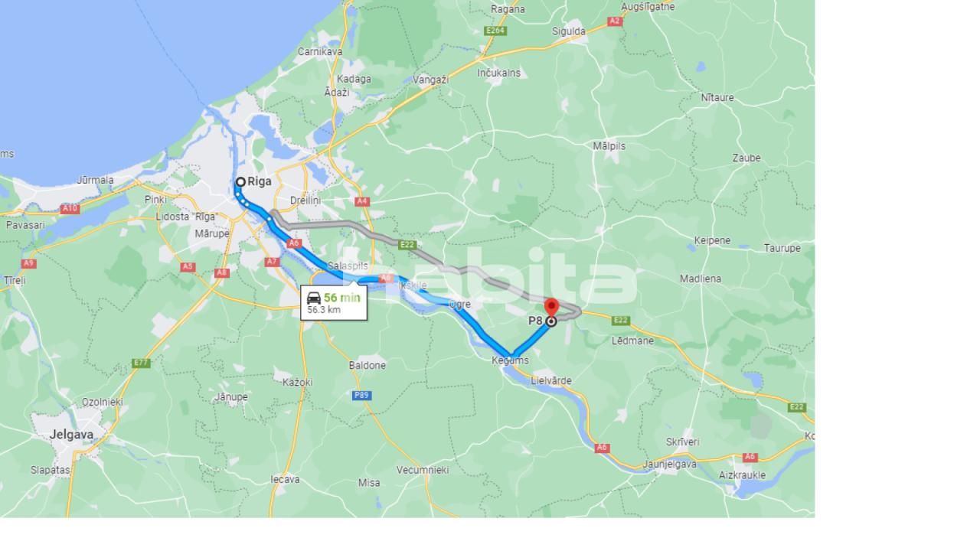Click the Ķegums town label
Screen dimensions: 980x551
click(511, 360)
